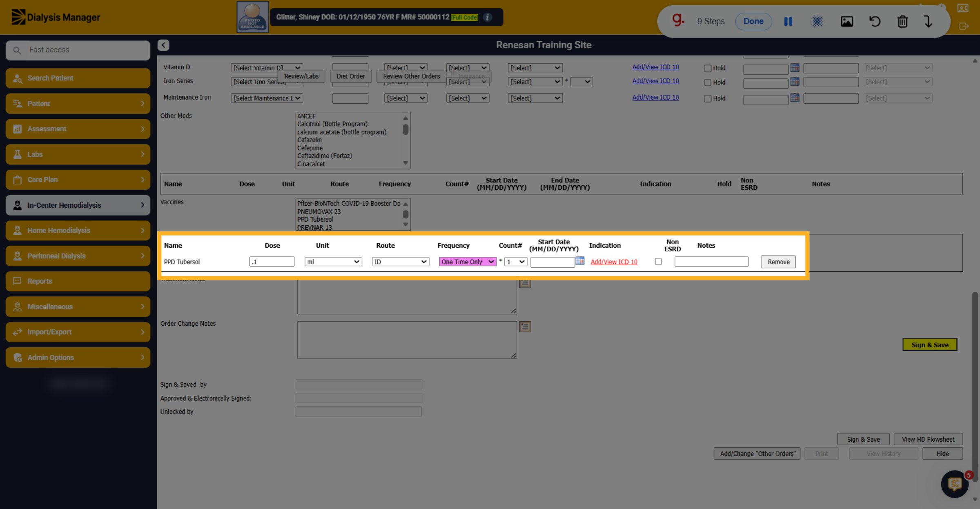This screenshot has height=509, width=980.
Task: Click the template icon beside Order Change Notes
Action: pyautogui.click(x=525, y=327)
